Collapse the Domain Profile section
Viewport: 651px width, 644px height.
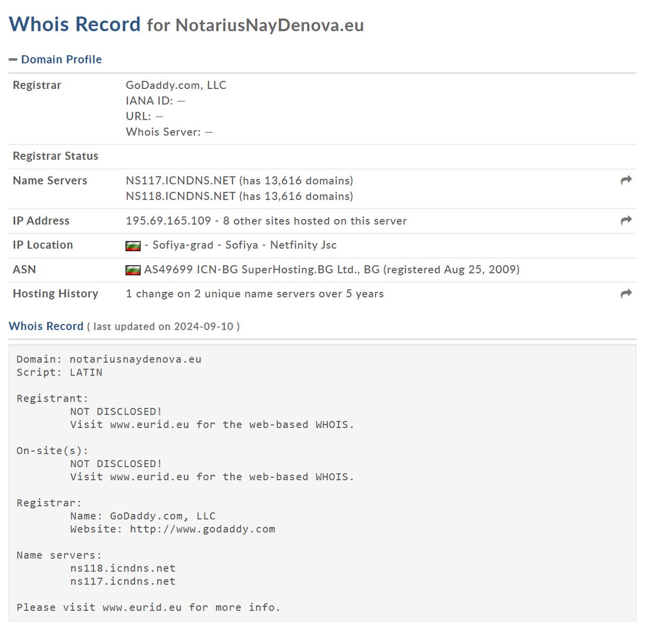[x=55, y=60]
